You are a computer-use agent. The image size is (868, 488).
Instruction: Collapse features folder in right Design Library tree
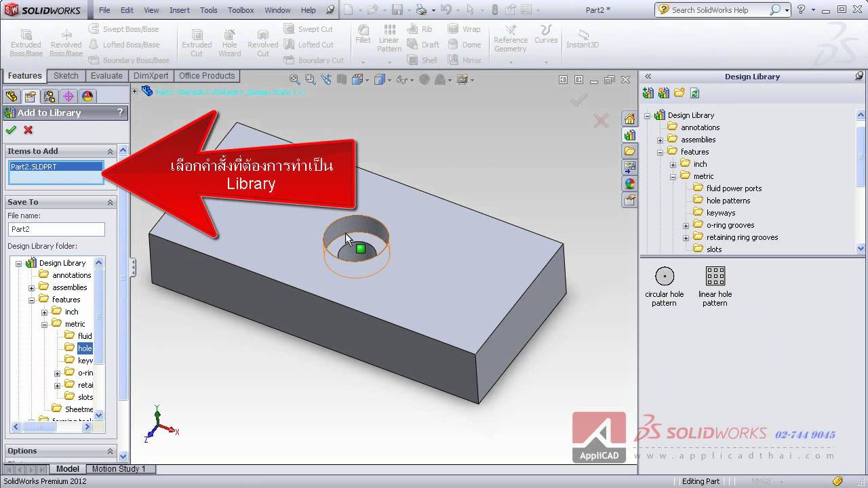point(660,152)
